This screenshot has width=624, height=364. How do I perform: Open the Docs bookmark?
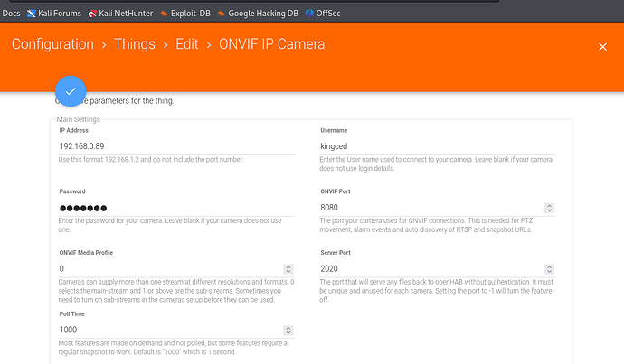tap(11, 14)
